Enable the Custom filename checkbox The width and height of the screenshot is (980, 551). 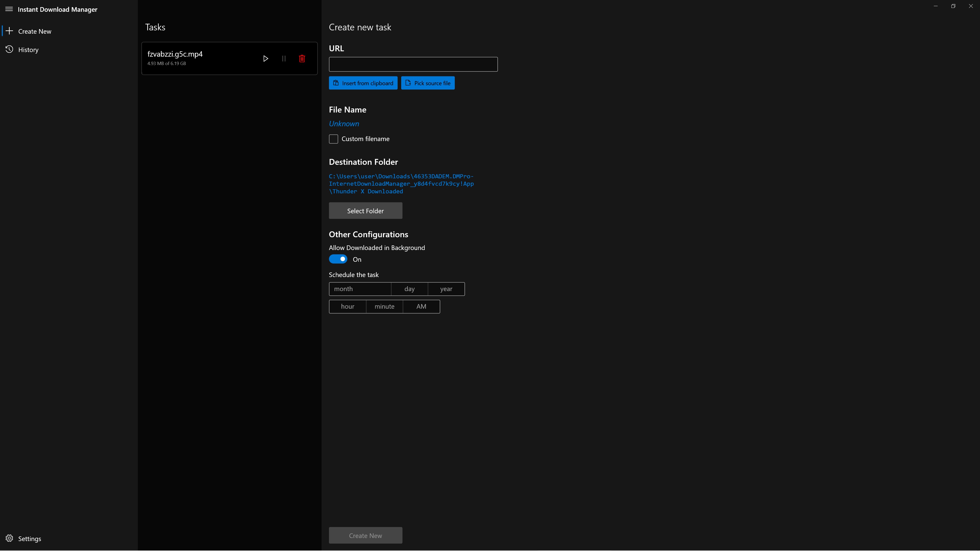click(333, 139)
